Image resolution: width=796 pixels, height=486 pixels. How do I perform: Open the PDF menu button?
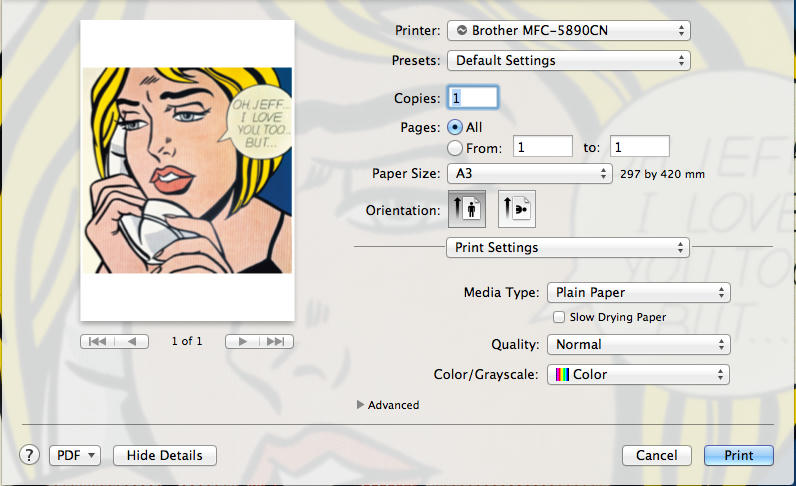point(75,456)
